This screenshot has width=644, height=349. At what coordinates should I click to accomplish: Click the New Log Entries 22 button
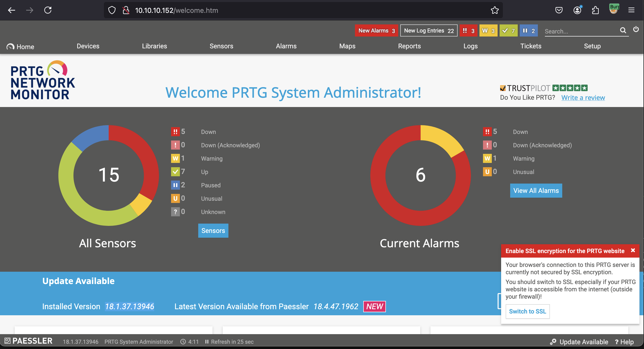click(x=429, y=31)
